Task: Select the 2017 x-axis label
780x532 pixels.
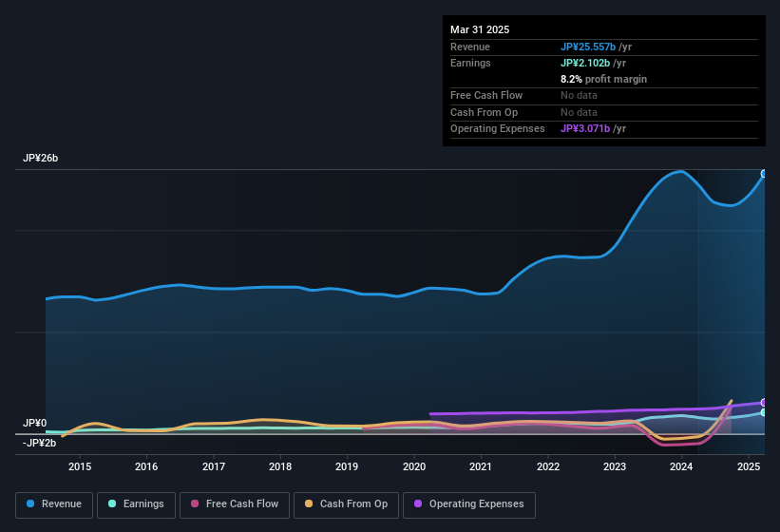Action: tap(214, 466)
